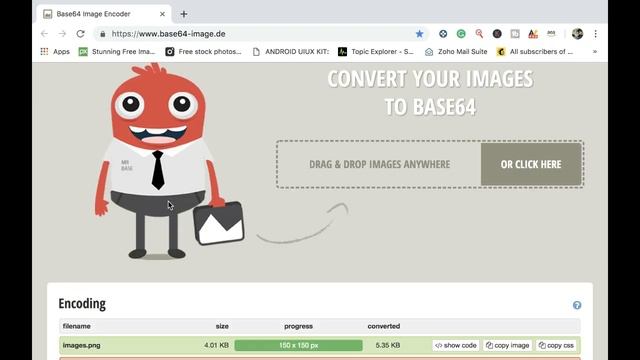640x360 pixels.
Task: Open the Free stock photos bookmark
Action: 203,51
